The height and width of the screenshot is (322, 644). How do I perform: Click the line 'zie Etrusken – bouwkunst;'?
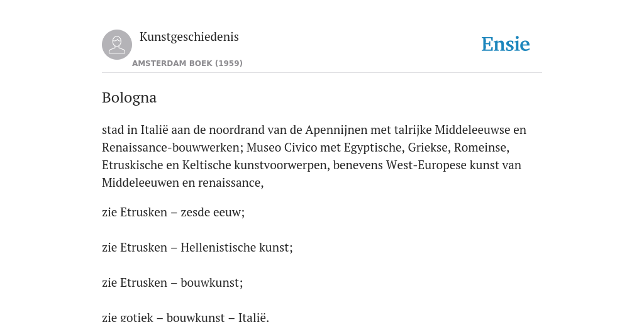pos(172,283)
